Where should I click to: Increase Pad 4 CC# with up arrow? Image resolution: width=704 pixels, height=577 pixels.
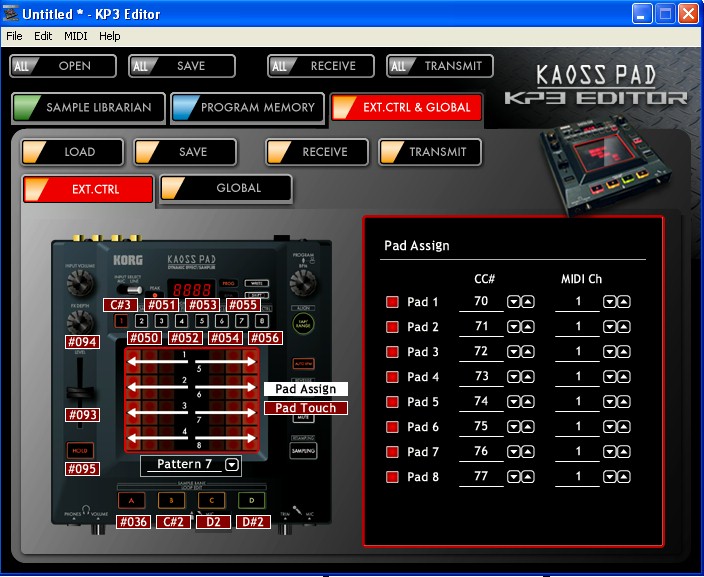(528, 377)
